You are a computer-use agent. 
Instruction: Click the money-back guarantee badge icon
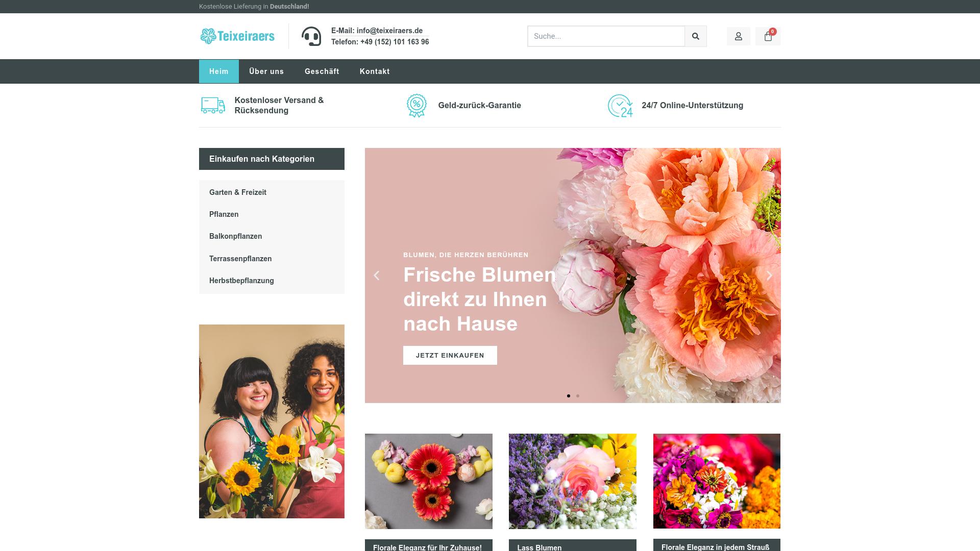click(x=416, y=106)
